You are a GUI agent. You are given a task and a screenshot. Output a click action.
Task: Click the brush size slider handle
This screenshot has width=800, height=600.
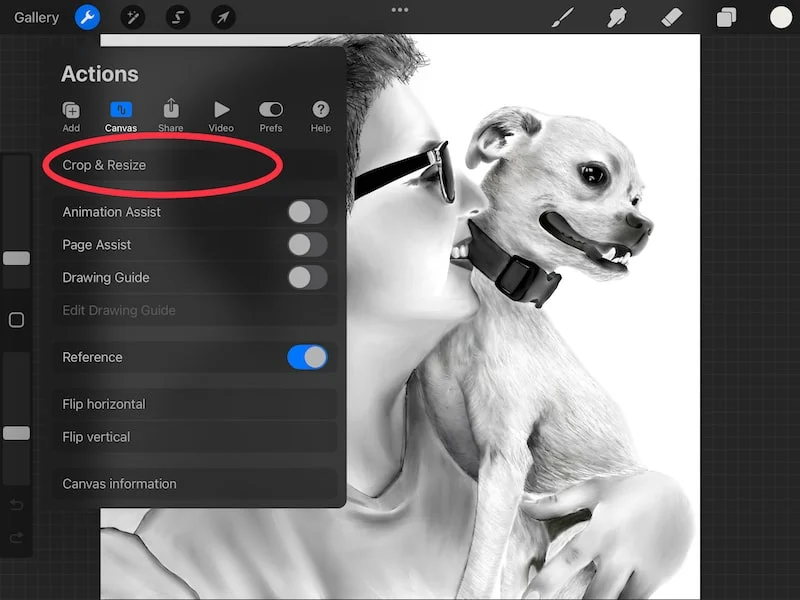(x=16, y=258)
